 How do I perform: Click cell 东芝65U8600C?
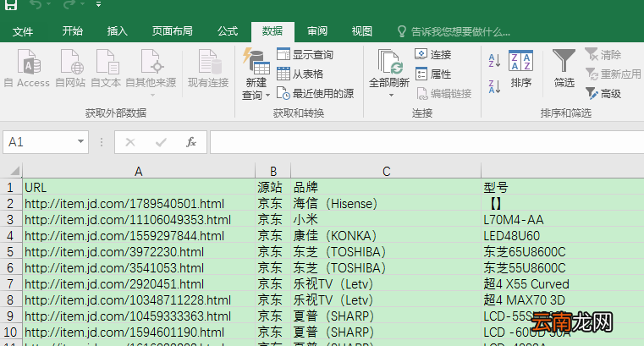coord(563,251)
